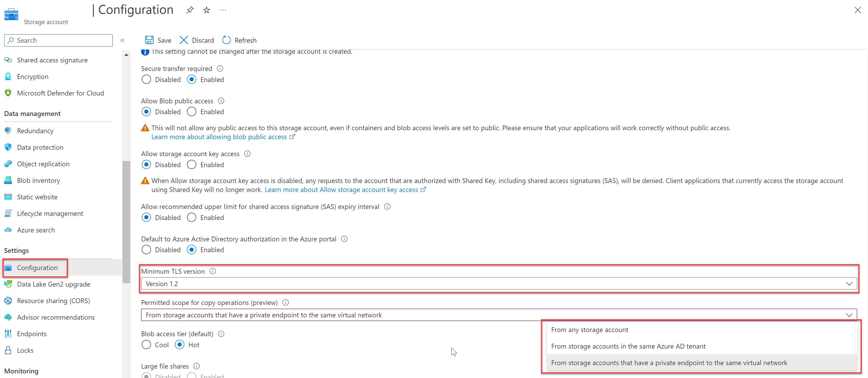Set Secure transfer required to Disabled
The height and width of the screenshot is (378, 868).
coord(146,79)
